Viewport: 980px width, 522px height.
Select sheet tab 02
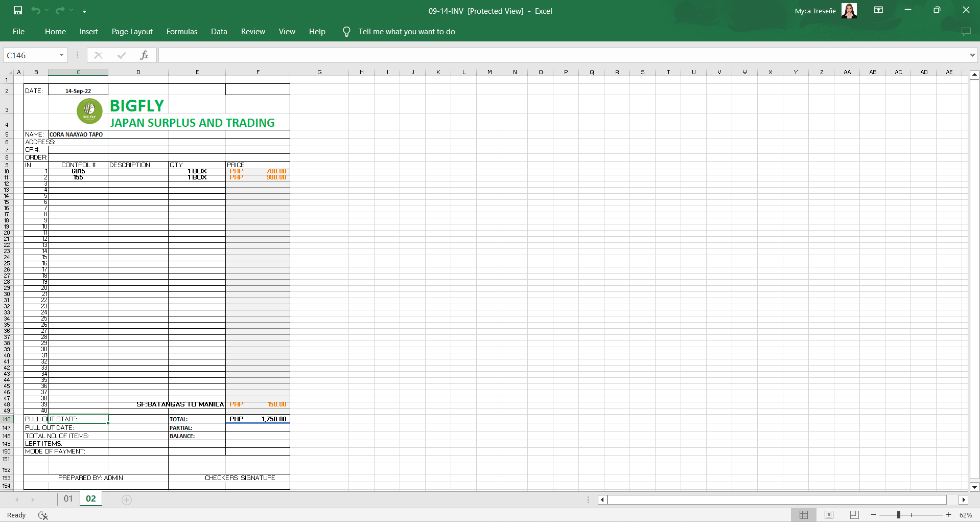[x=91, y=499]
